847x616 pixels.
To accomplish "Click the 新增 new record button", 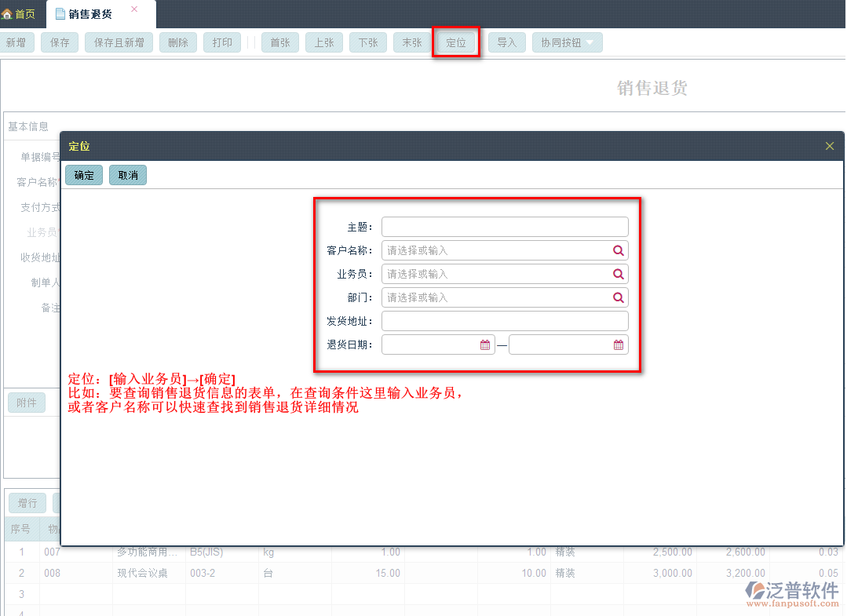I will (x=17, y=42).
